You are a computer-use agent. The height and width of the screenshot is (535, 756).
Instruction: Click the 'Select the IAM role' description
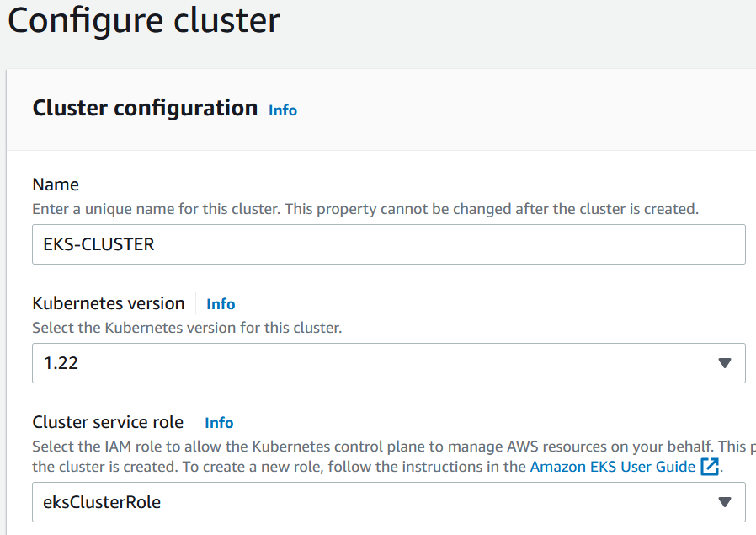click(x=394, y=457)
